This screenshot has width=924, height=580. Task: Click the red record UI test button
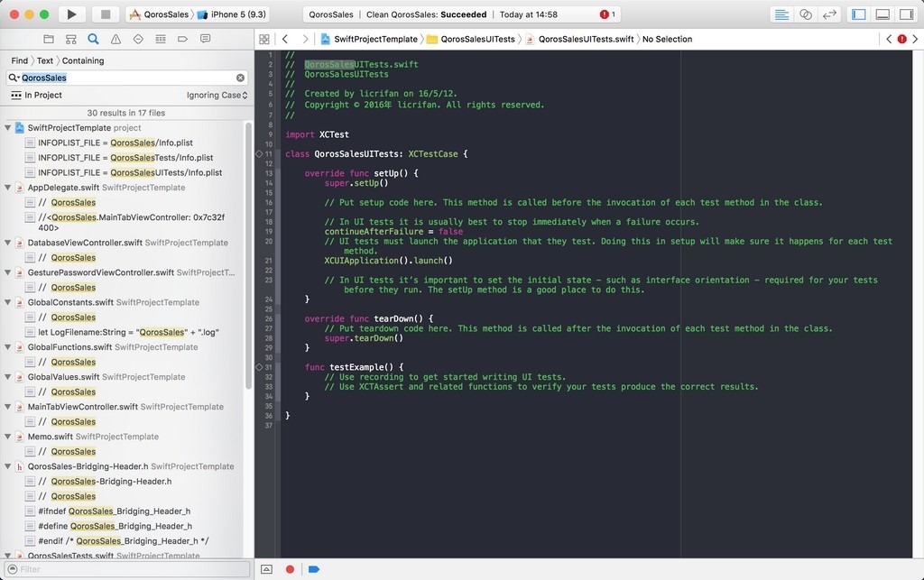tap(290, 569)
